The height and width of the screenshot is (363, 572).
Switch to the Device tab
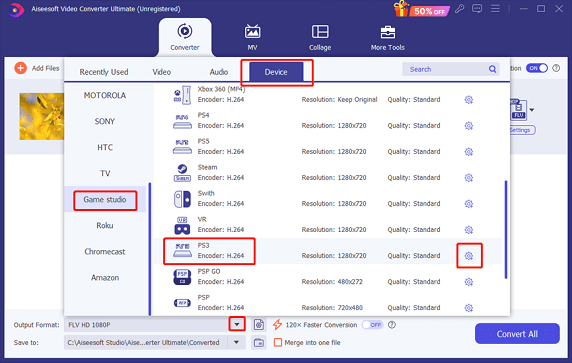[x=276, y=72]
